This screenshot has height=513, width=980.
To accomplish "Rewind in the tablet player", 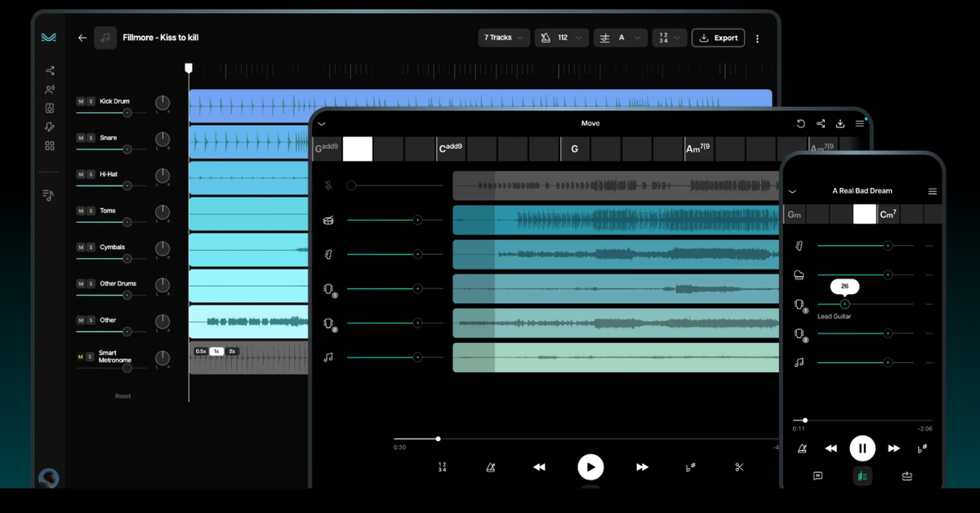I will [x=539, y=467].
